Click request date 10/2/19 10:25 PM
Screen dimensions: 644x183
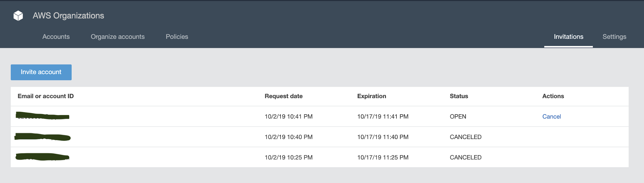[x=289, y=158]
